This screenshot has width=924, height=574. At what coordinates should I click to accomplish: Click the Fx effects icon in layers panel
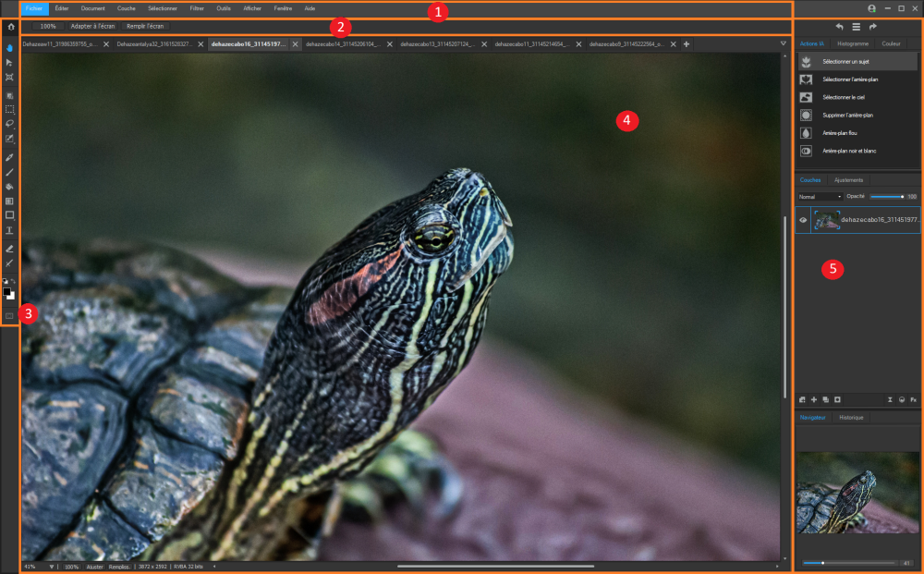click(914, 399)
